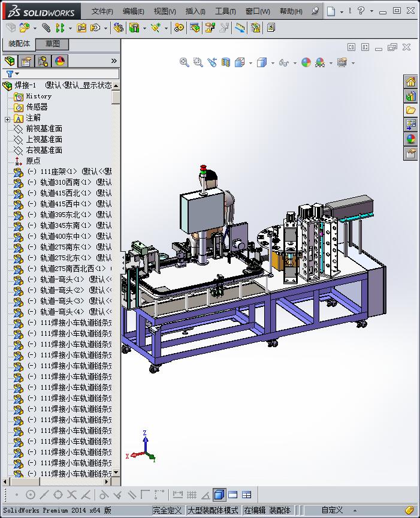
Task: Click the Mate paperclip icon
Action: click(46, 28)
